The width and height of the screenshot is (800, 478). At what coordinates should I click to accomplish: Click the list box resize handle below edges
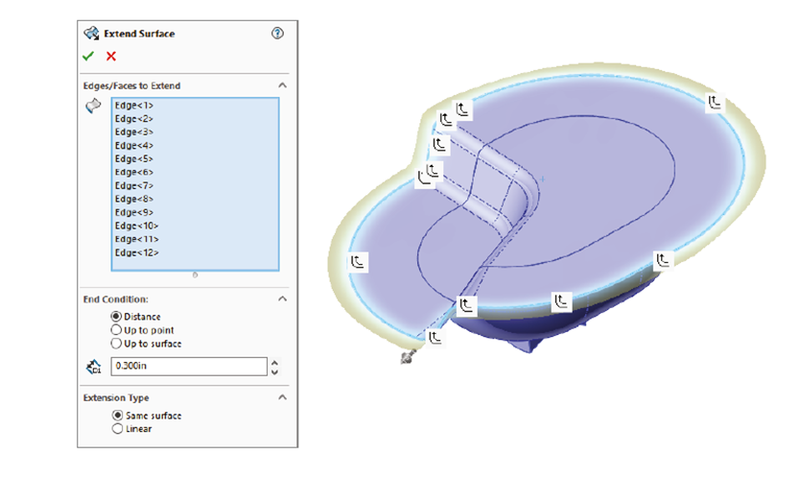pos(195,275)
